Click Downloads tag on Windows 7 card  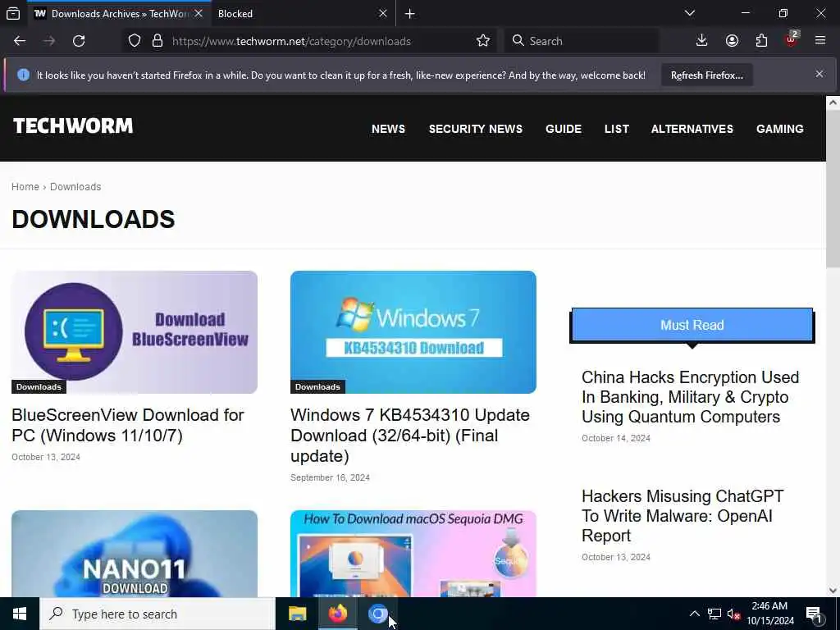tap(317, 387)
